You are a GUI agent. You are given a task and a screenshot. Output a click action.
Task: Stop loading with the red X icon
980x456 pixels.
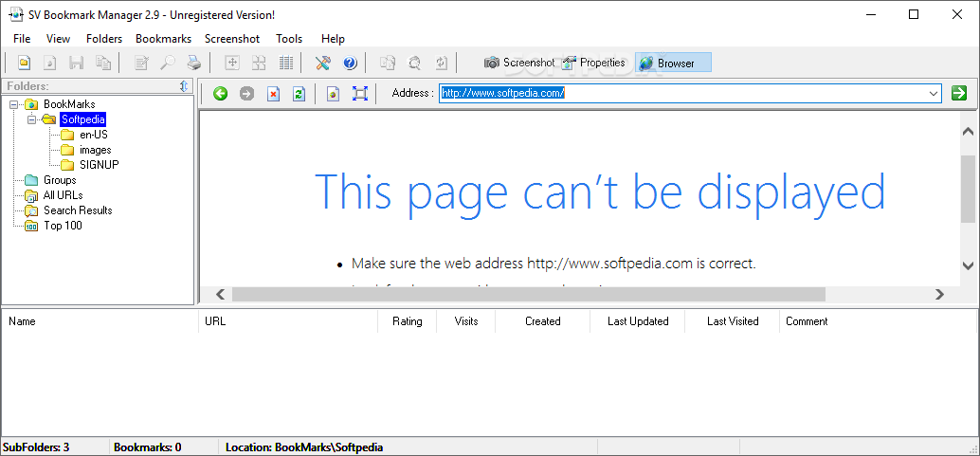273,94
